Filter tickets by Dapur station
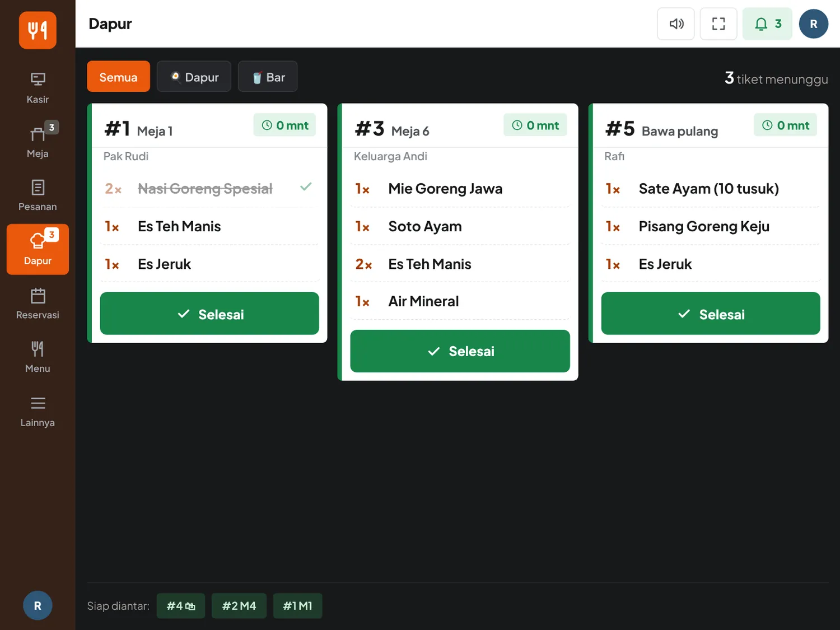The height and width of the screenshot is (630, 840). click(194, 77)
